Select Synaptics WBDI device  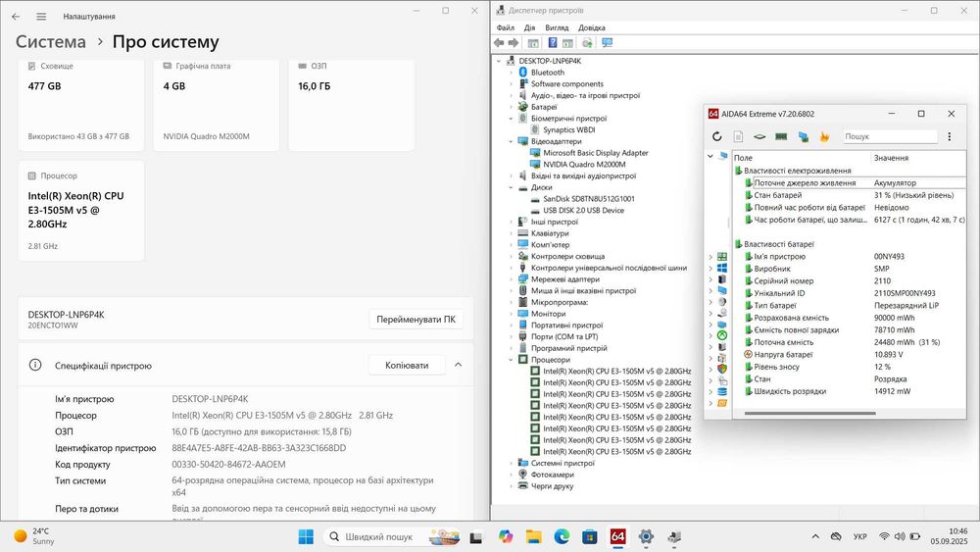tap(568, 130)
